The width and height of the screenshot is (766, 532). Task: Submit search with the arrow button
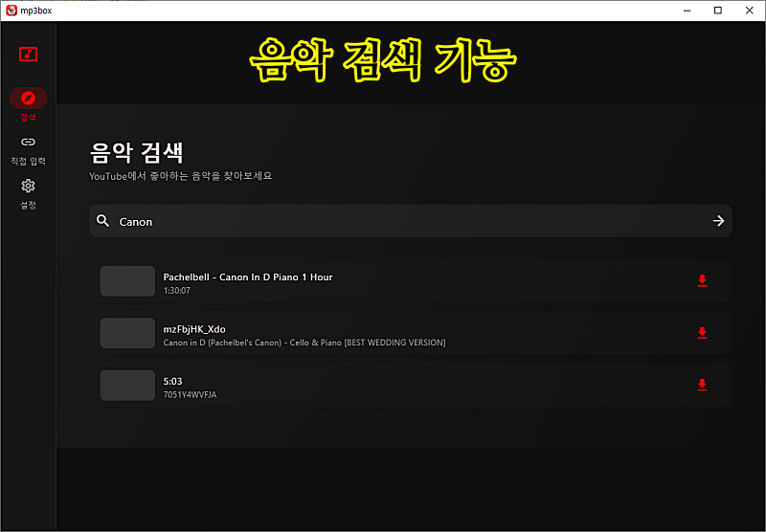(718, 221)
